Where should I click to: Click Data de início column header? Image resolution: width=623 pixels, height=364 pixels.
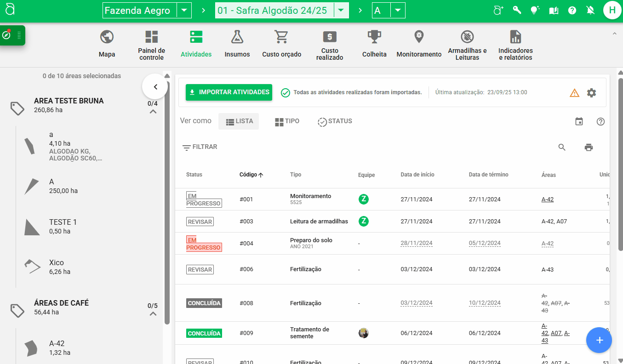point(417,175)
